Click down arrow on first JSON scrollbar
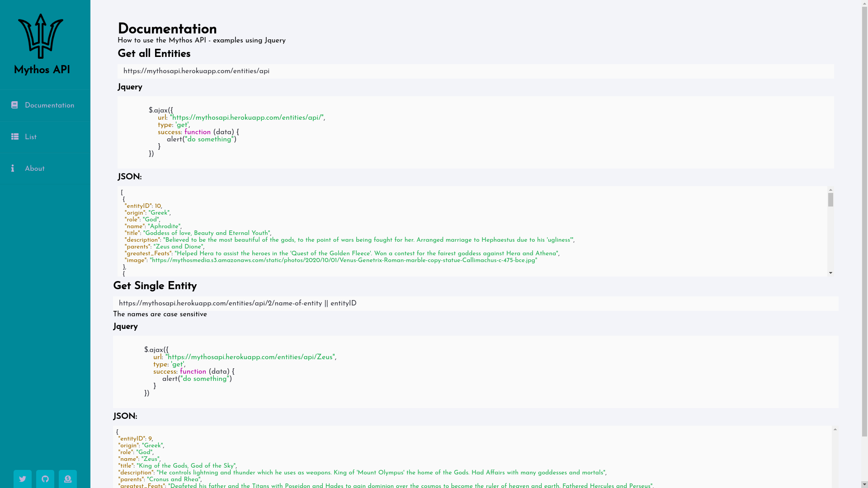868x488 pixels. point(830,273)
